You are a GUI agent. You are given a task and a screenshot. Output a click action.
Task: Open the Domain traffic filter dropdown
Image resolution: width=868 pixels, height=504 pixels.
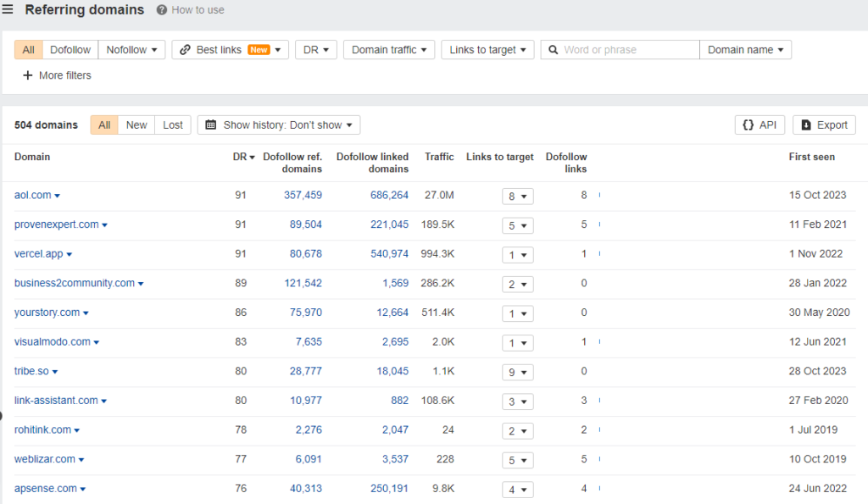[x=389, y=49]
